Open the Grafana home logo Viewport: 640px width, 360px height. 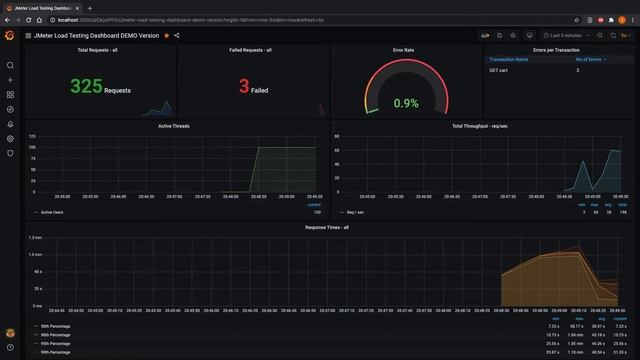(x=10, y=36)
